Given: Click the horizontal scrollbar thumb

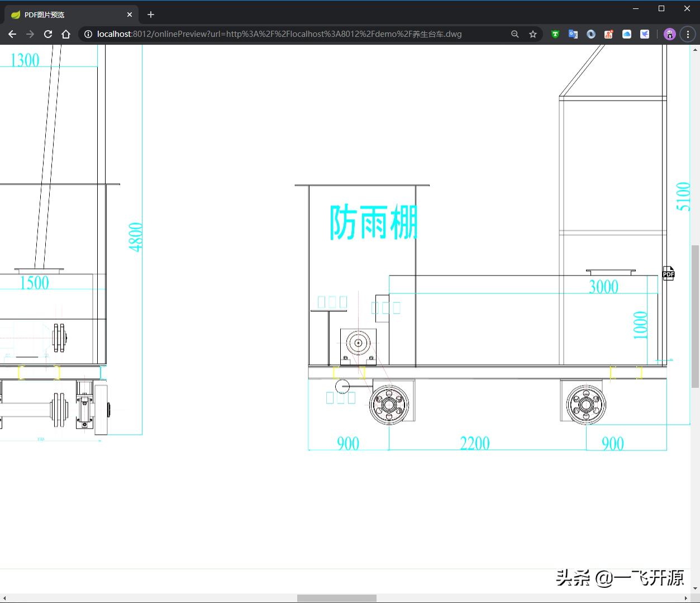Looking at the screenshot, I should [336, 598].
